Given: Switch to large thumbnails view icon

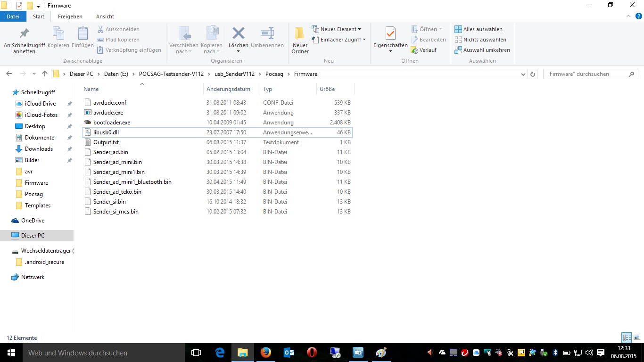Looking at the screenshot, I should click(636, 337).
